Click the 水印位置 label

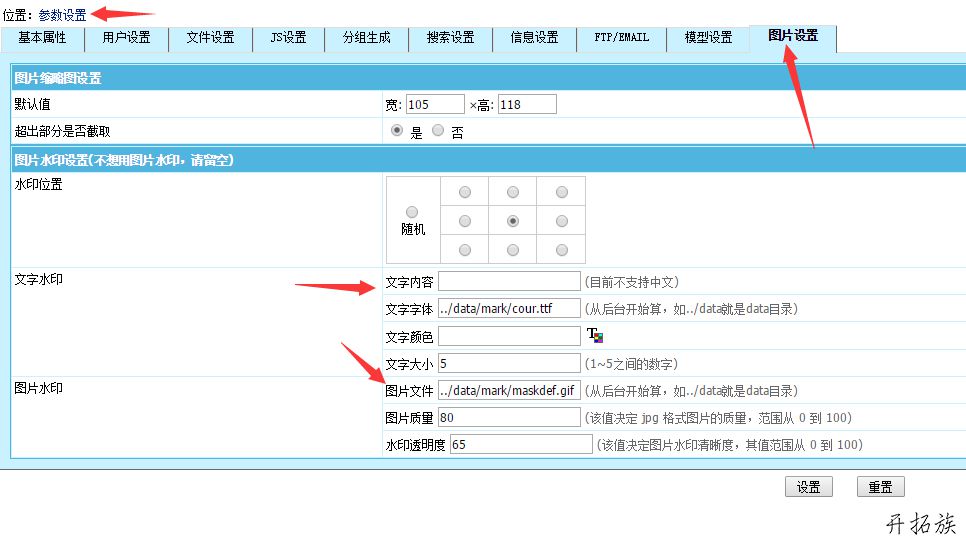[x=38, y=184]
